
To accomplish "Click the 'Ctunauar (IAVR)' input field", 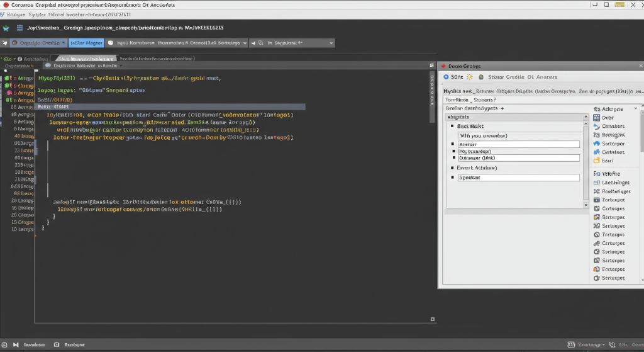I will tap(519, 158).
